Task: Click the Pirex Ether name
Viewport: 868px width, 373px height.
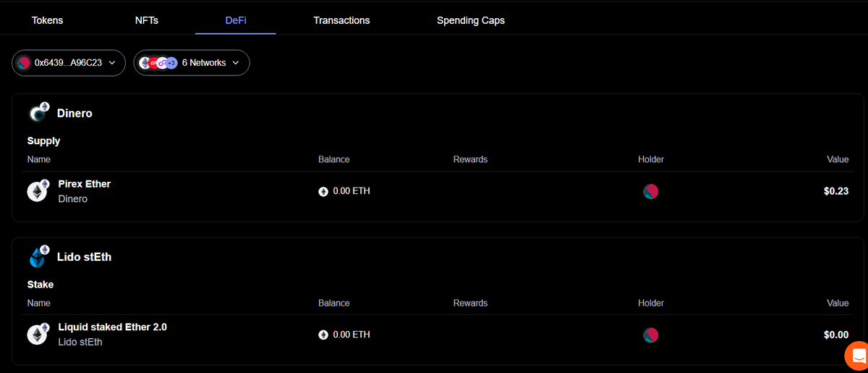Action: point(84,184)
